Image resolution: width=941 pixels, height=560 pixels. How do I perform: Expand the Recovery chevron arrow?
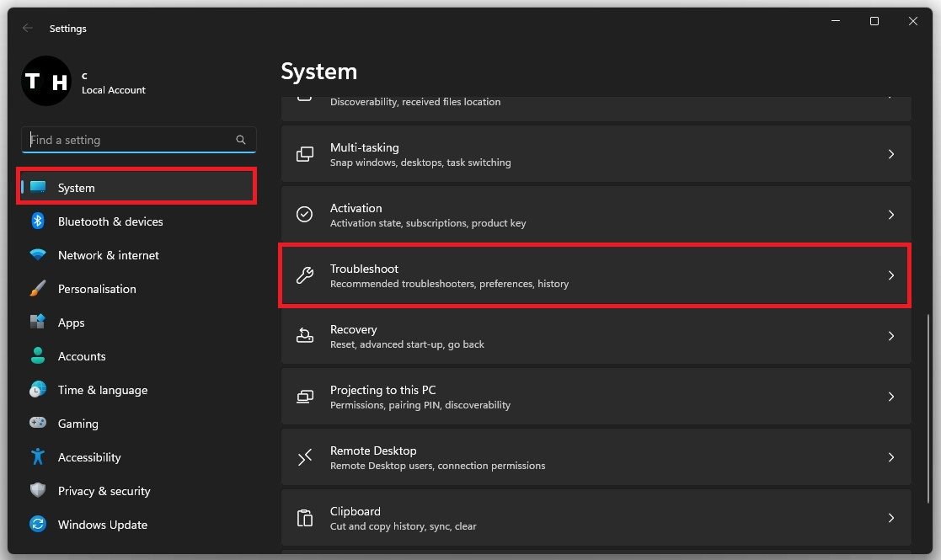891,336
